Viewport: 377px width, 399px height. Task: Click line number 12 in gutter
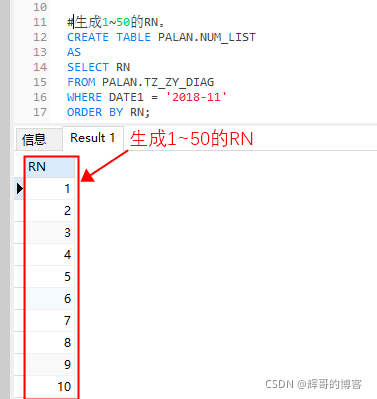click(40, 37)
